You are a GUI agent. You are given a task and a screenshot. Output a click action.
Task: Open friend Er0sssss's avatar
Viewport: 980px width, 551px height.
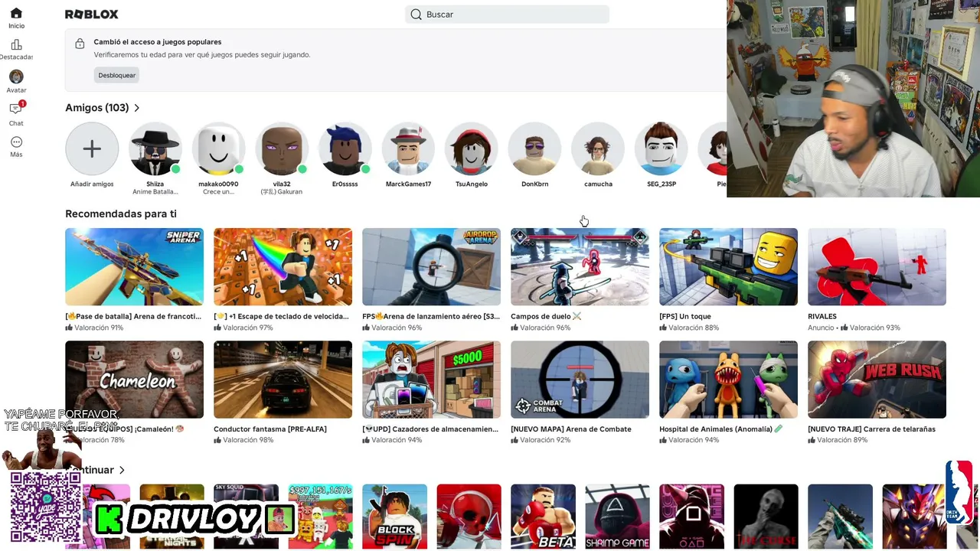click(x=345, y=148)
